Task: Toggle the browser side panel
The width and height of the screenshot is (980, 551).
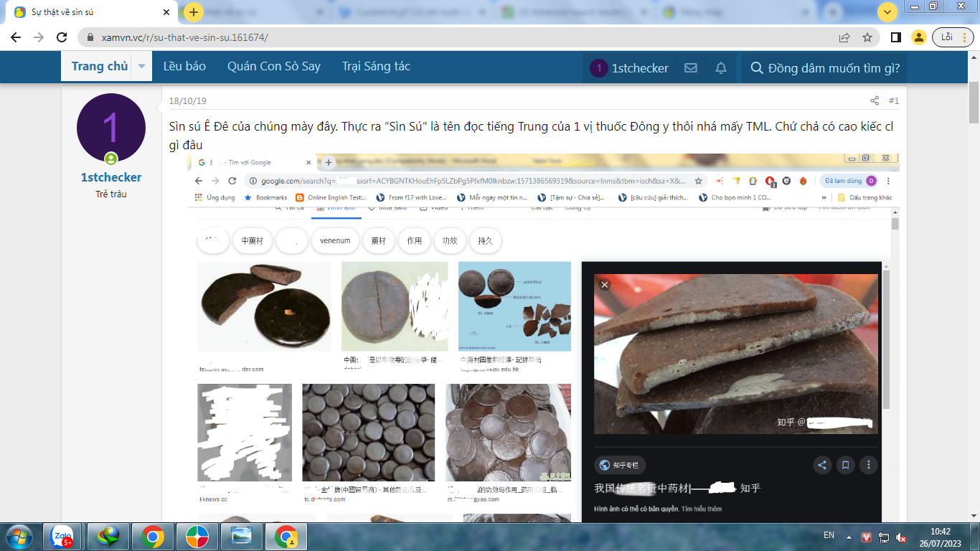Action: click(x=896, y=37)
